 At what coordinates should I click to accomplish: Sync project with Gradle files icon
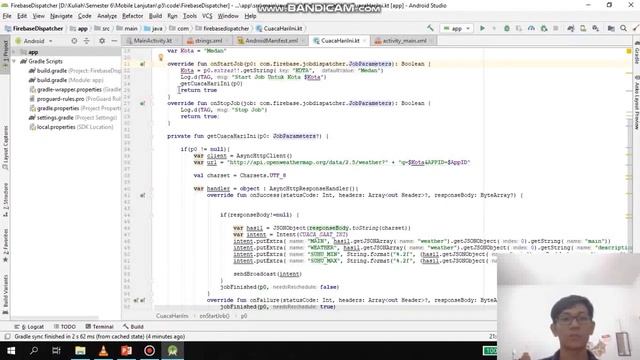571,28
